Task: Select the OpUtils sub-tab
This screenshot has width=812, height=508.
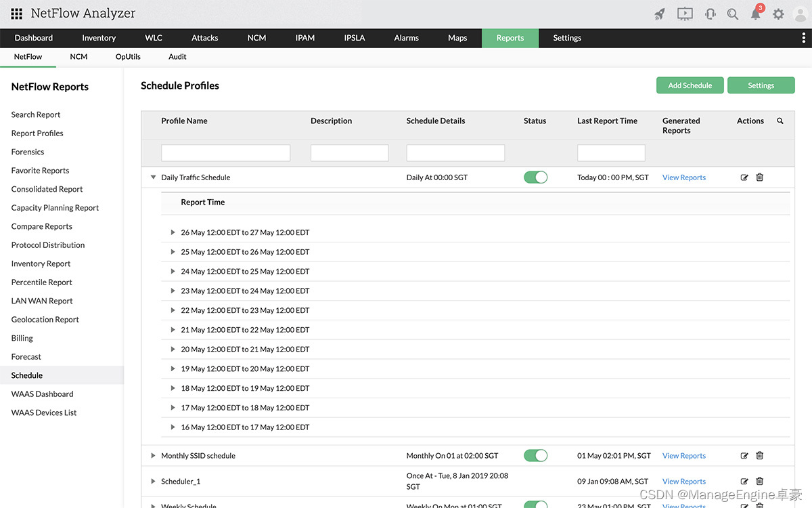Action: click(128, 57)
